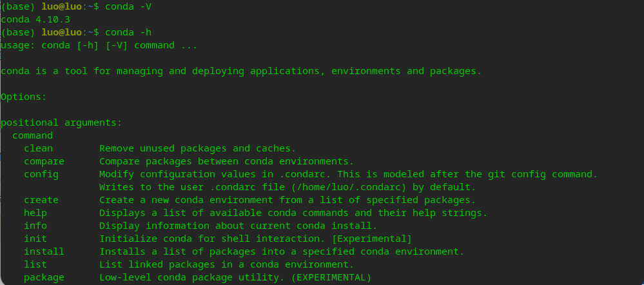Click 'Compare packages between conda environments.' text
644x285 pixels.
coord(227,161)
